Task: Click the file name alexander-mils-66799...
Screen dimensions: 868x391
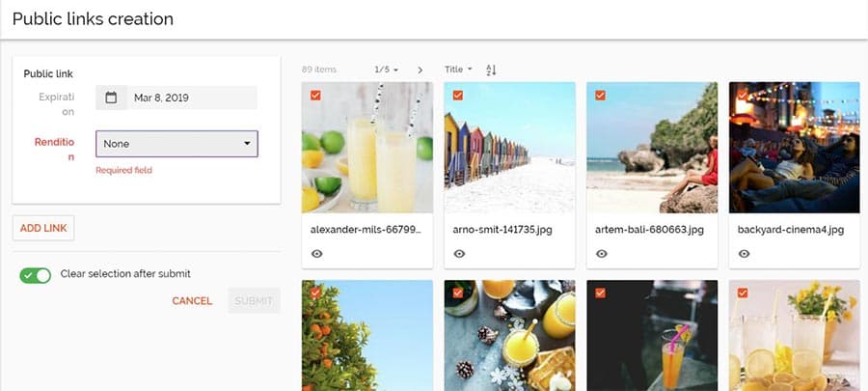Action: coord(366,229)
